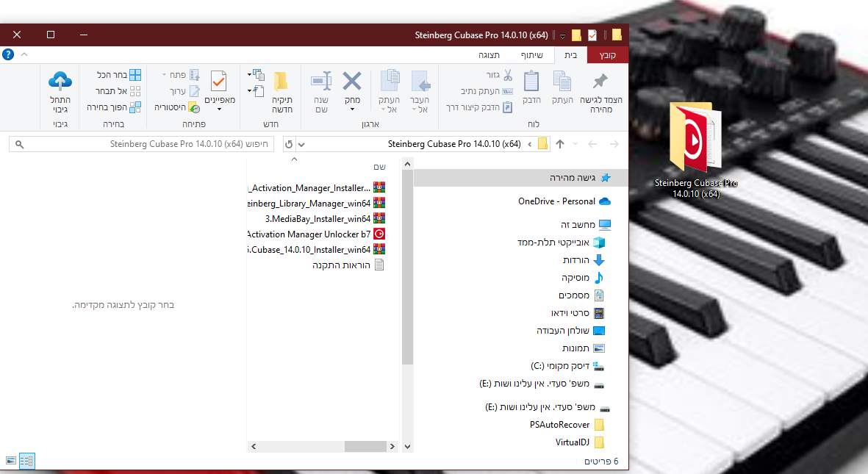Open PSAutoRecover folder in navigation pane
Viewport: 868px width, 474px height.
pos(567,425)
